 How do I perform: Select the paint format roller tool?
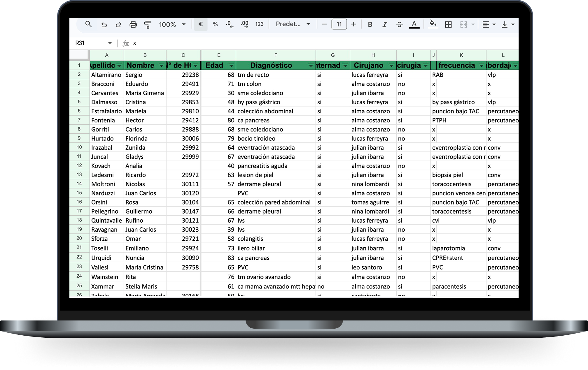[148, 24]
